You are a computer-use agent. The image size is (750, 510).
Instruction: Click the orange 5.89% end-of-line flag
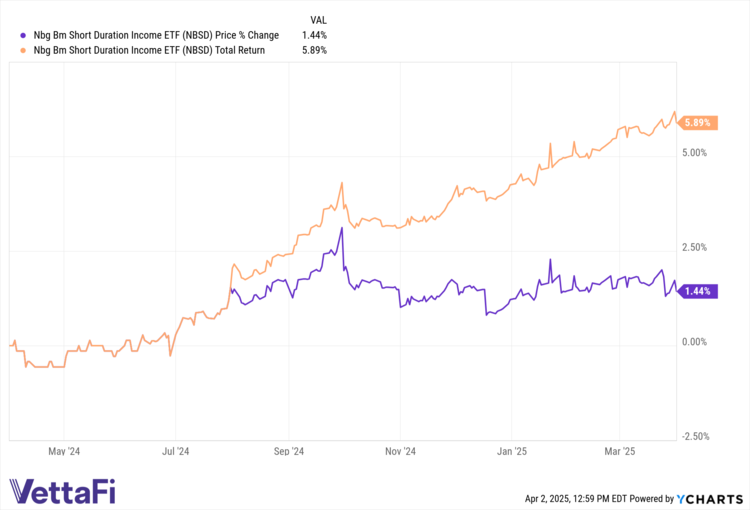[698, 123]
